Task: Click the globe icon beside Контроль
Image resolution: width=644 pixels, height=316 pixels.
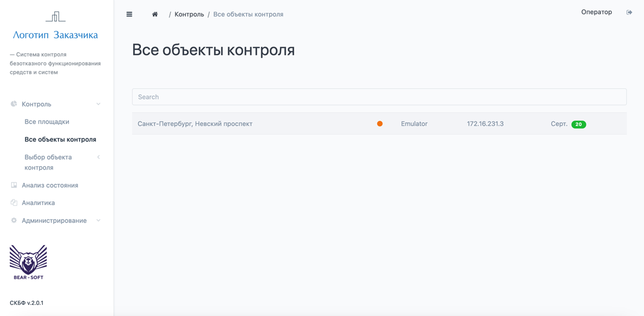Action: pyautogui.click(x=13, y=104)
